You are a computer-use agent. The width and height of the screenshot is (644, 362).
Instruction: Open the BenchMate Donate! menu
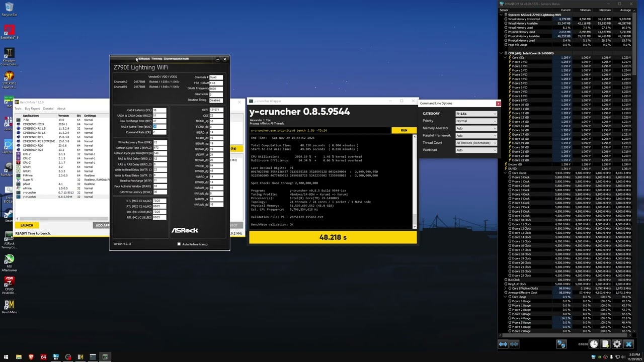click(x=48, y=109)
